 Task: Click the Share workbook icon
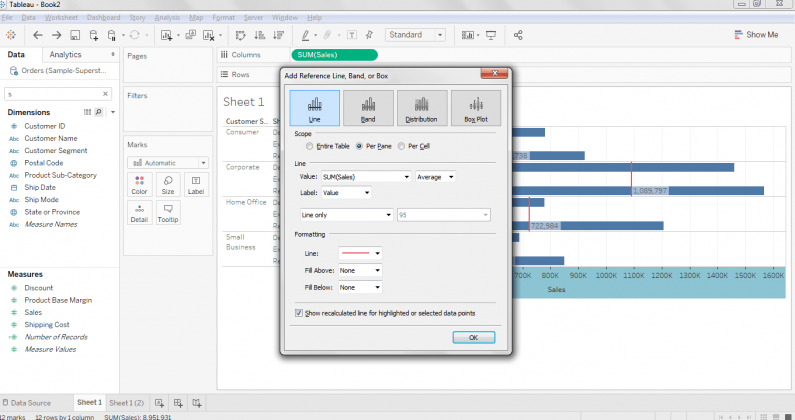pyautogui.click(x=518, y=35)
